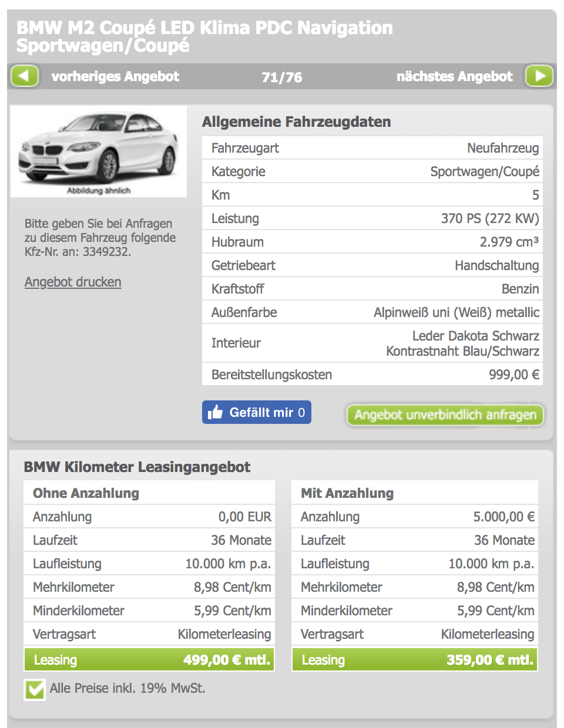Select the 'BMW Kilometer Leasingangebot' heading

[x=137, y=467]
